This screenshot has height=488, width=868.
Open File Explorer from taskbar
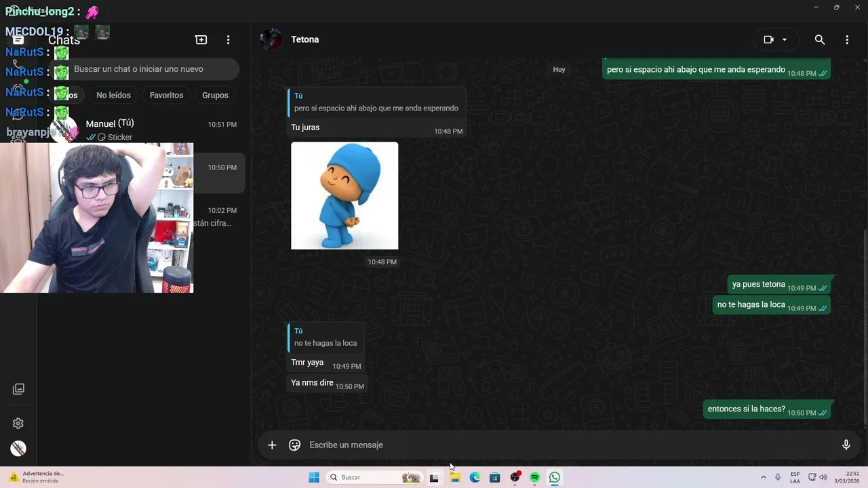pos(455,477)
